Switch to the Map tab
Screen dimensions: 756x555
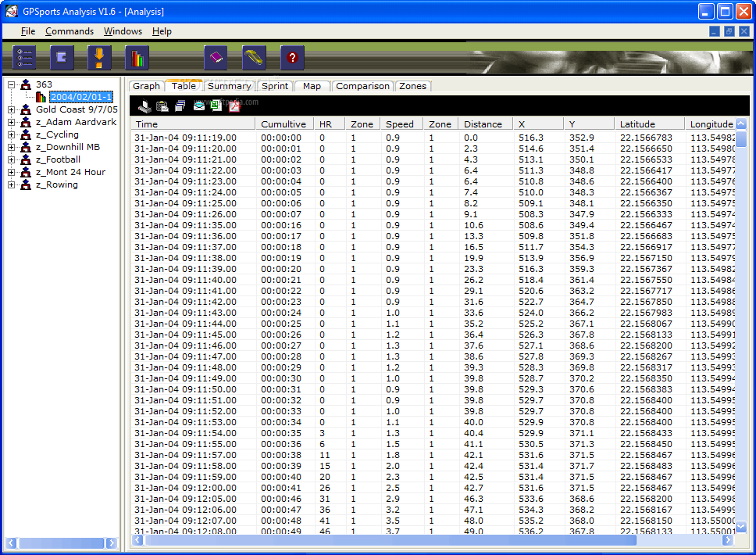(x=312, y=86)
